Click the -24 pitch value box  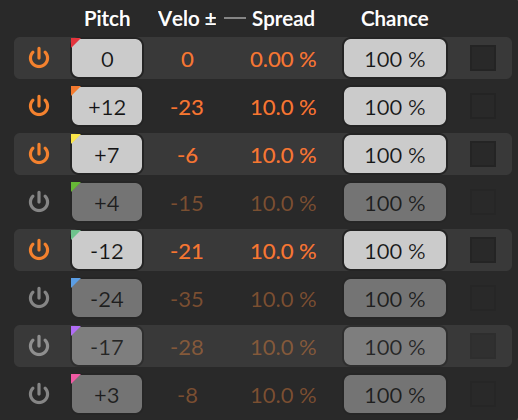[x=107, y=298]
